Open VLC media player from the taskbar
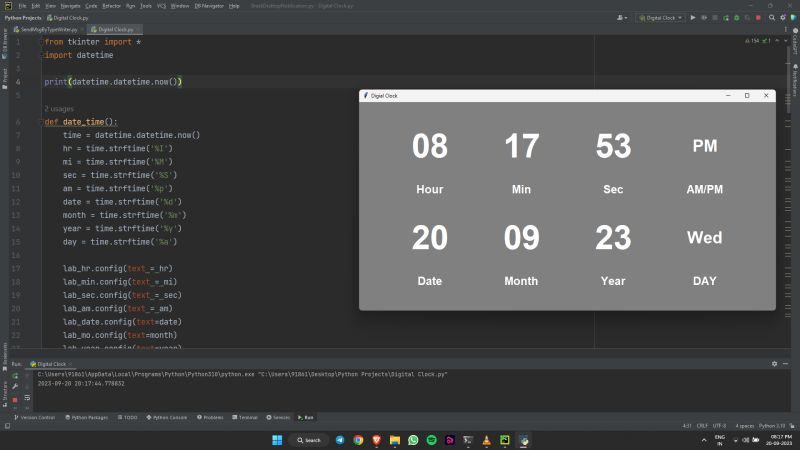Viewport: 800px width, 450px height. click(486, 440)
